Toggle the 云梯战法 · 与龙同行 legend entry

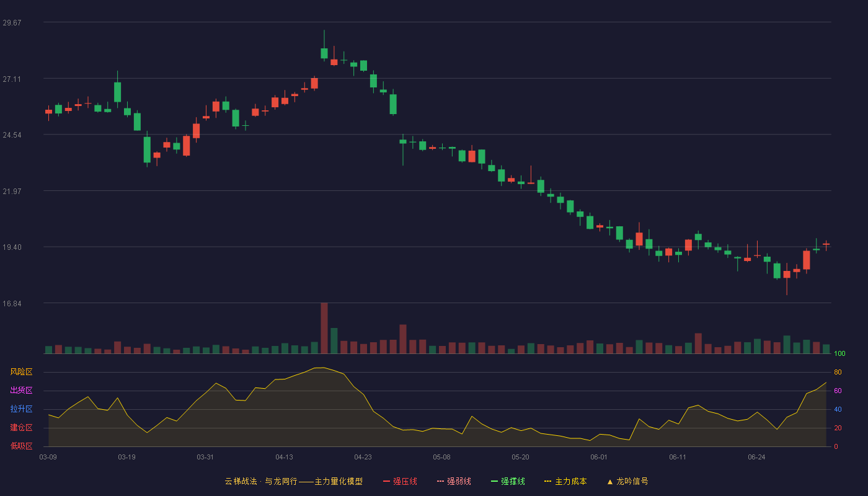coord(294,481)
